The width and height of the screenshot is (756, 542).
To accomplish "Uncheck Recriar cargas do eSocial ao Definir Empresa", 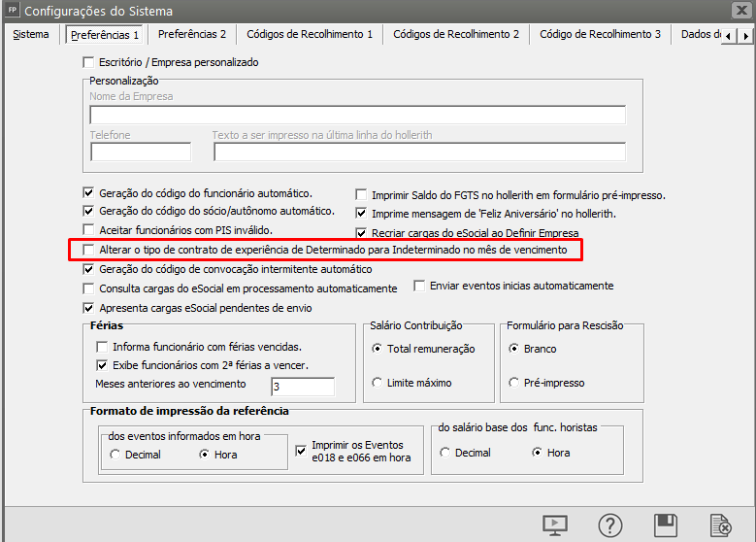I will (x=362, y=233).
